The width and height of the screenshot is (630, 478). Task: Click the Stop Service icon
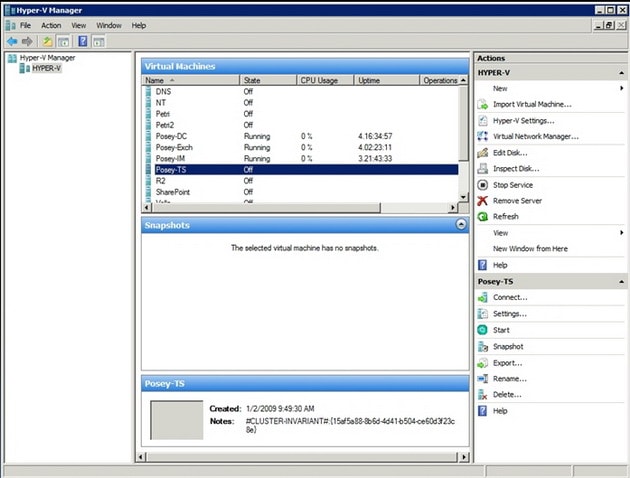pos(483,185)
